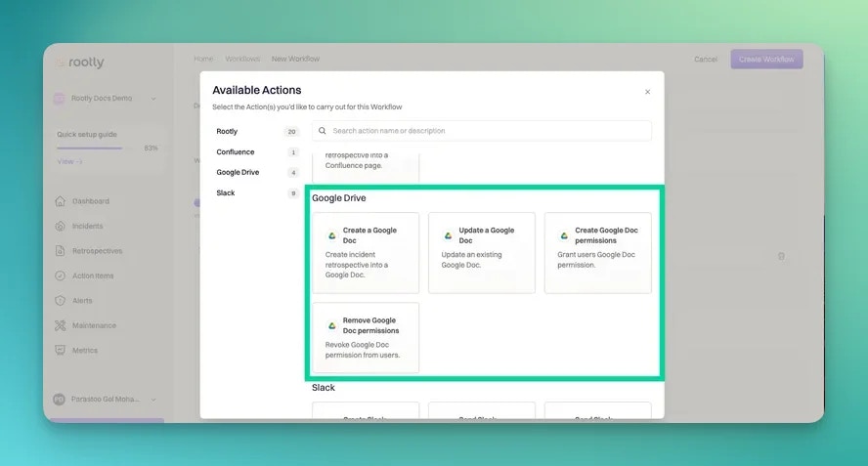
Task: Click the Action Items checkmark icon
Action: (x=60, y=275)
